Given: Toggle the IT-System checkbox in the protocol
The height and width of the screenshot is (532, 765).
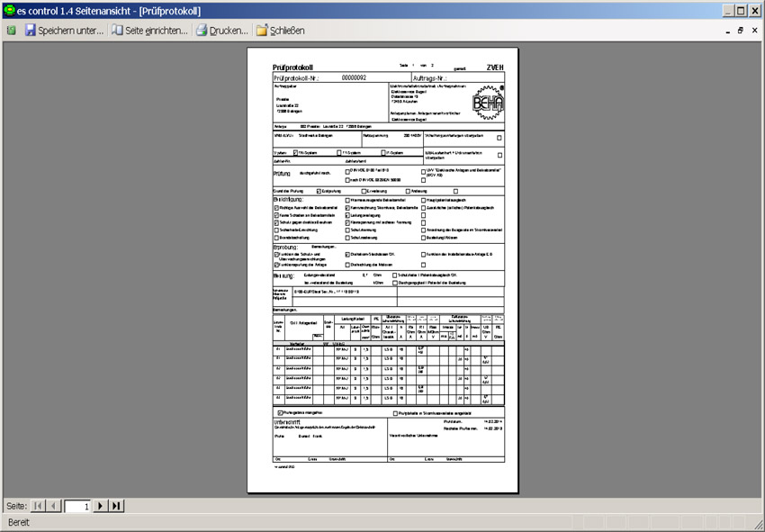Looking at the screenshot, I should (x=384, y=154).
